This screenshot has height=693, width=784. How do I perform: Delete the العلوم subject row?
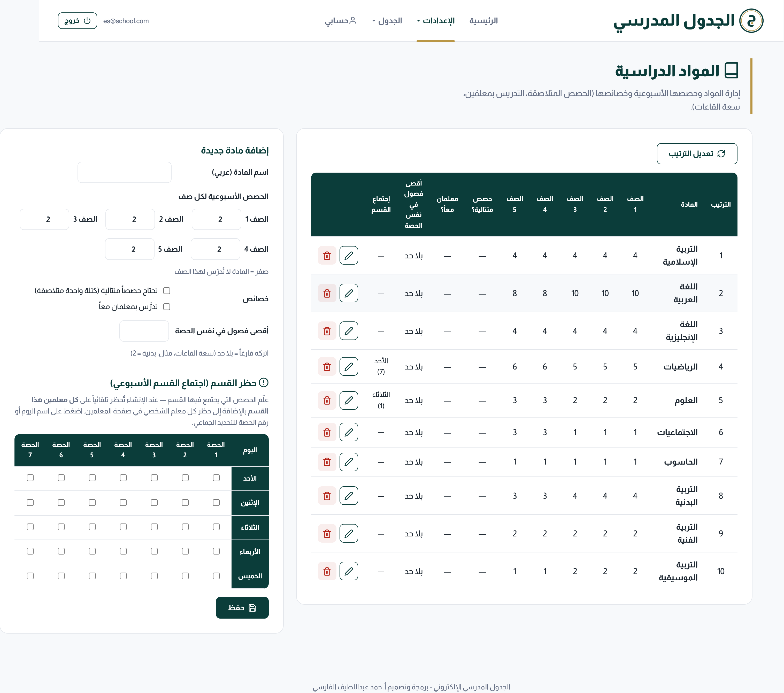[x=327, y=401]
